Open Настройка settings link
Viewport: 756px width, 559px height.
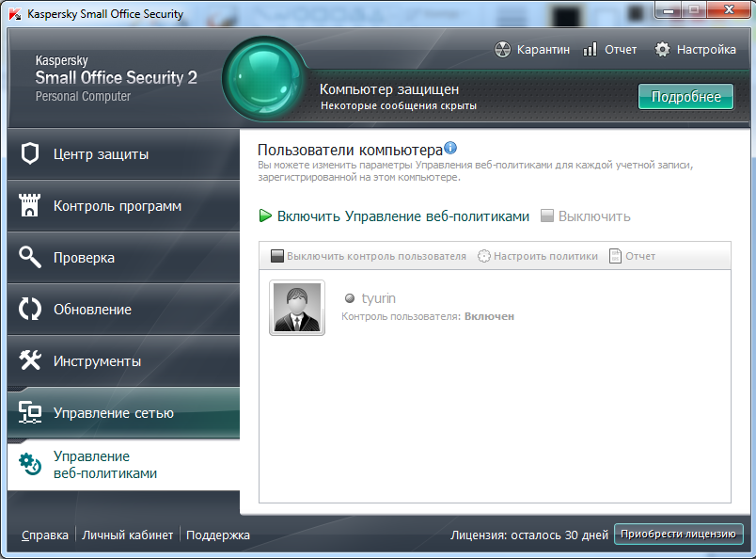click(x=706, y=50)
